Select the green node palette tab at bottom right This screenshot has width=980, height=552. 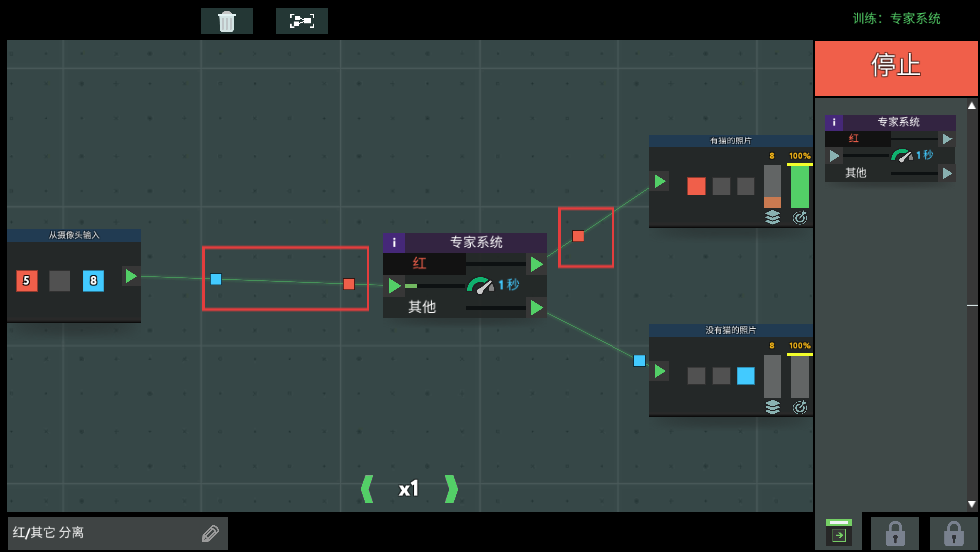coord(839,532)
